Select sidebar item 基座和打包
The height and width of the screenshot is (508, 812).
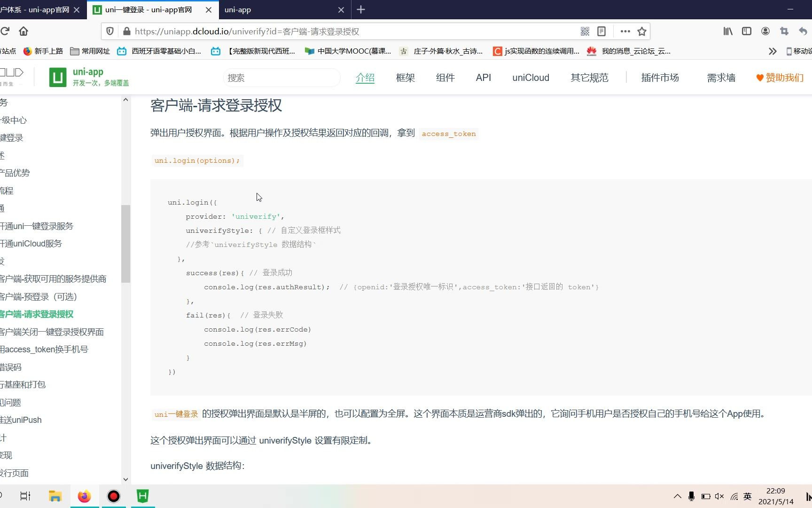pyautogui.click(x=23, y=385)
